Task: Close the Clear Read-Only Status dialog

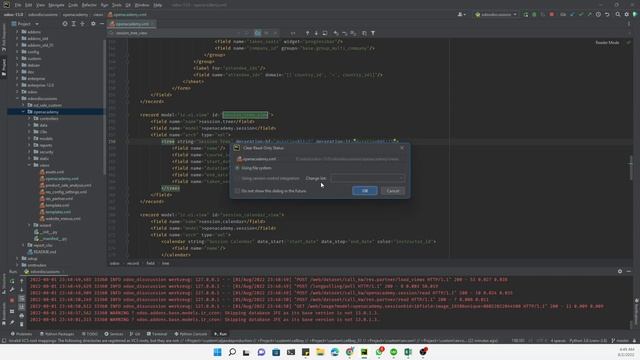Action: point(402,148)
